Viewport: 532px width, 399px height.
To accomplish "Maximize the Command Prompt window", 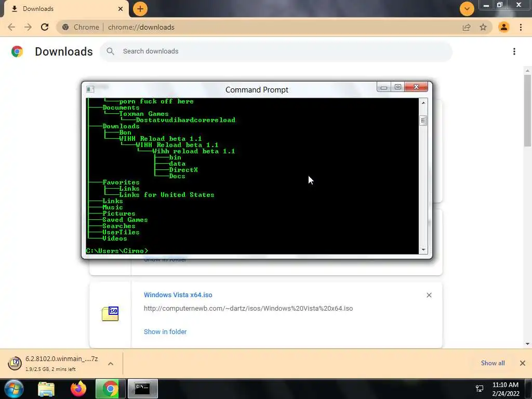I will click(397, 87).
